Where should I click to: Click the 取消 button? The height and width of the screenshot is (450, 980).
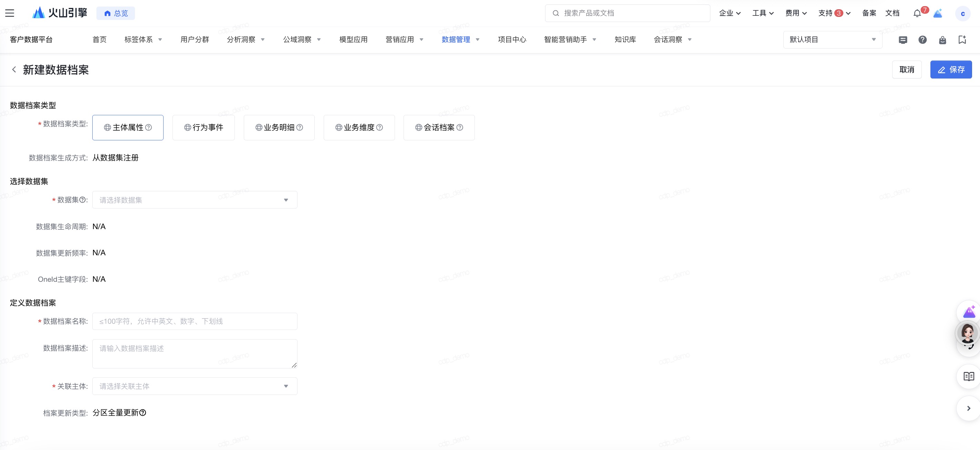point(906,69)
